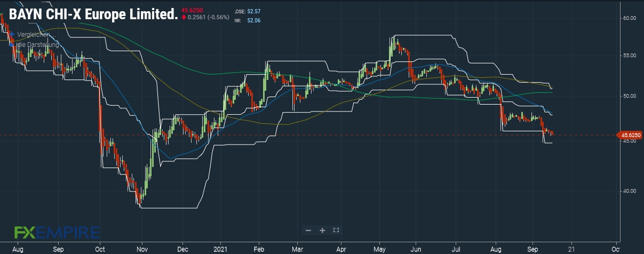Click the 21 date axis label
The height and width of the screenshot is (254, 644).
[x=571, y=249]
